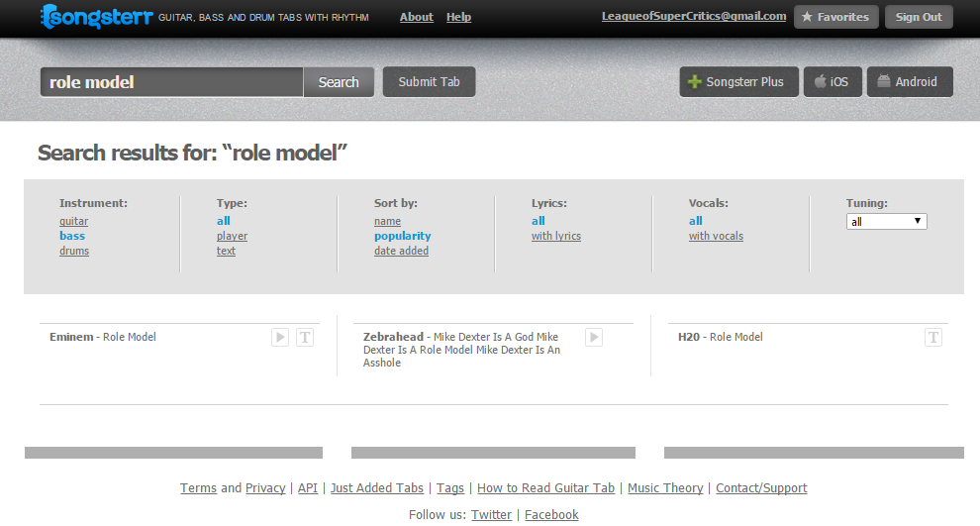Viewport: 980px width, 526px height.
Task: Filter to tabs with vocals
Action: click(x=717, y=236)
